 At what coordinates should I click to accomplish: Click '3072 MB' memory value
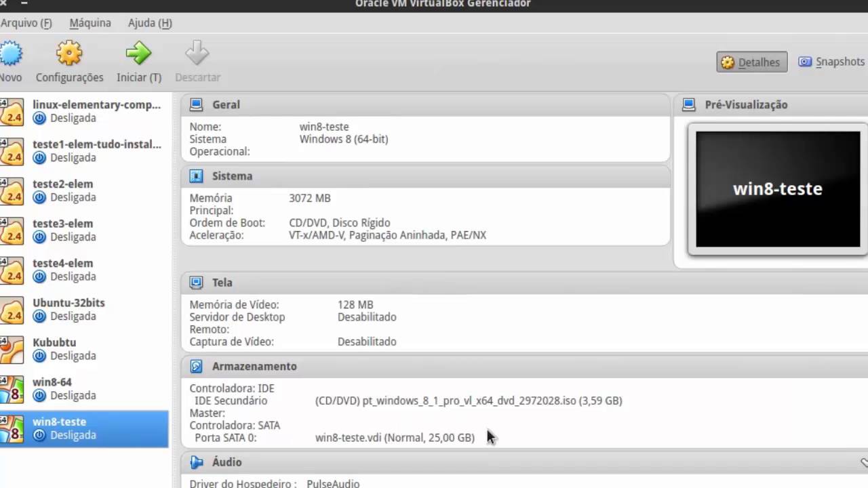(x=310, y=198)
